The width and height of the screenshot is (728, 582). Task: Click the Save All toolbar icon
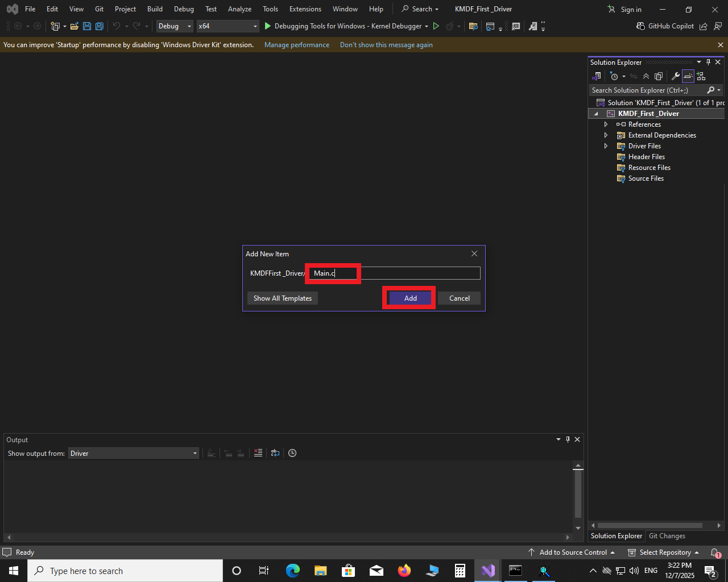100,26
